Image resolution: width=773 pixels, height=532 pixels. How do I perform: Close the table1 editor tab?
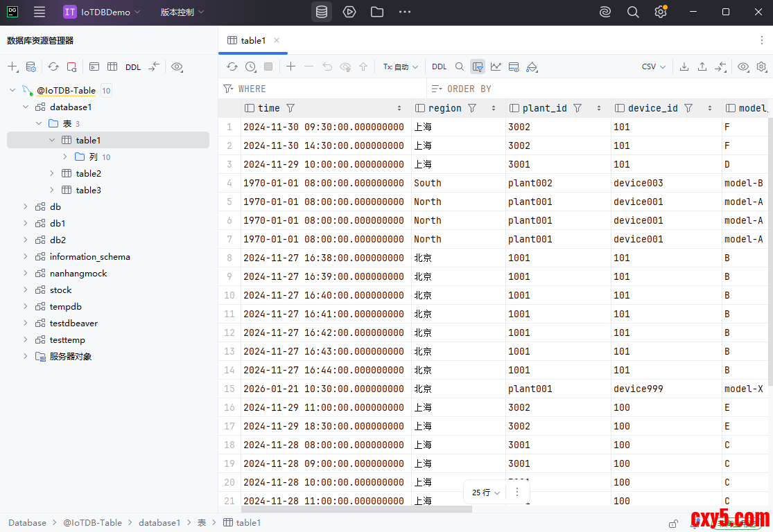[x=277, y=40]
